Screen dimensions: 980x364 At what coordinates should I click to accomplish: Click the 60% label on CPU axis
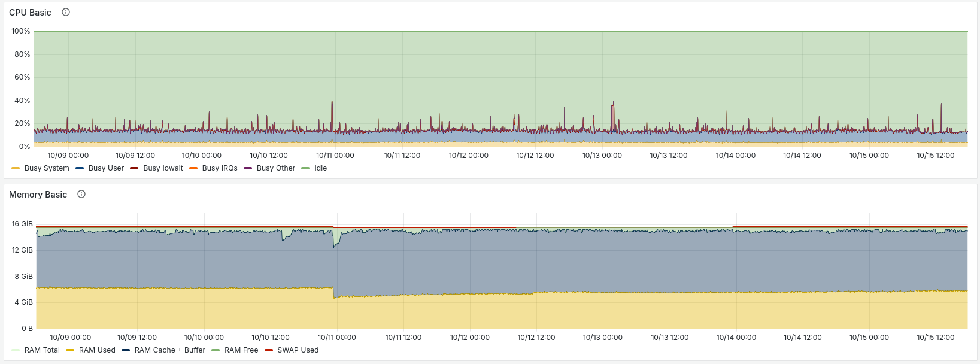click(x=22, y=77)
